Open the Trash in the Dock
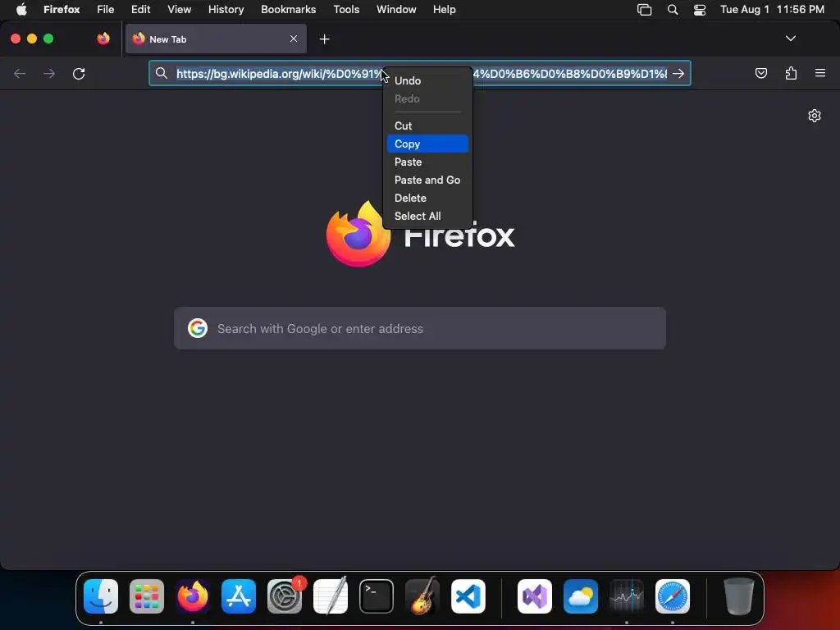Screen dimensions: 840x630 pyautogui.click(x=739, y=596)
